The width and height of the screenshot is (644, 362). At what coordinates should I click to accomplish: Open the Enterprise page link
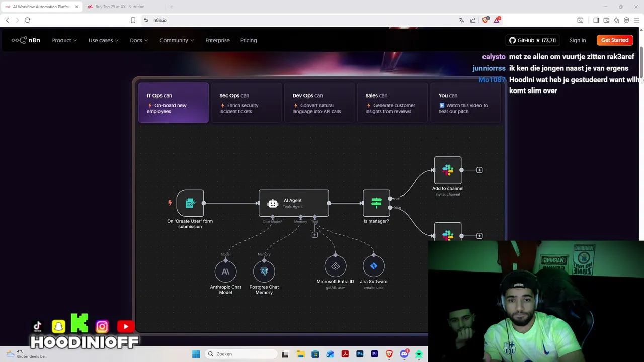[x=217, y=40]
